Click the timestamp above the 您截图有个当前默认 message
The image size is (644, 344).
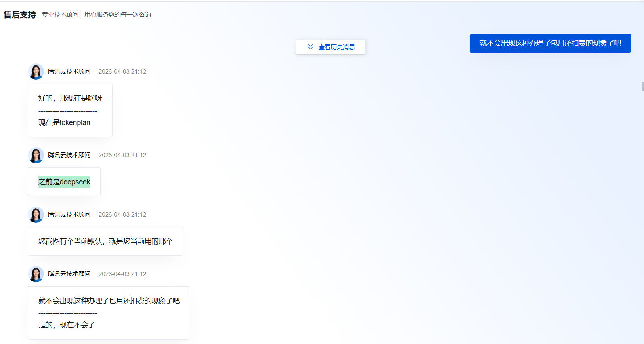(x=122, y=215)
